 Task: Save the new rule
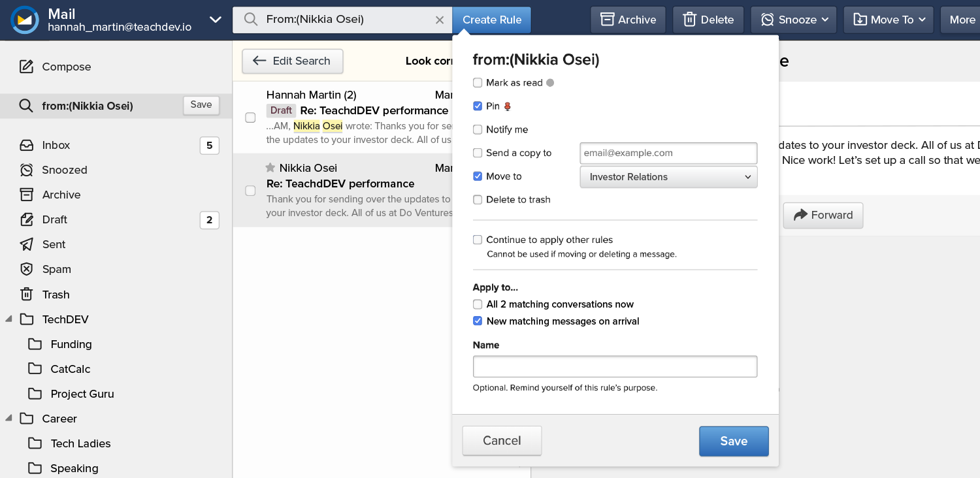(733, 441)
